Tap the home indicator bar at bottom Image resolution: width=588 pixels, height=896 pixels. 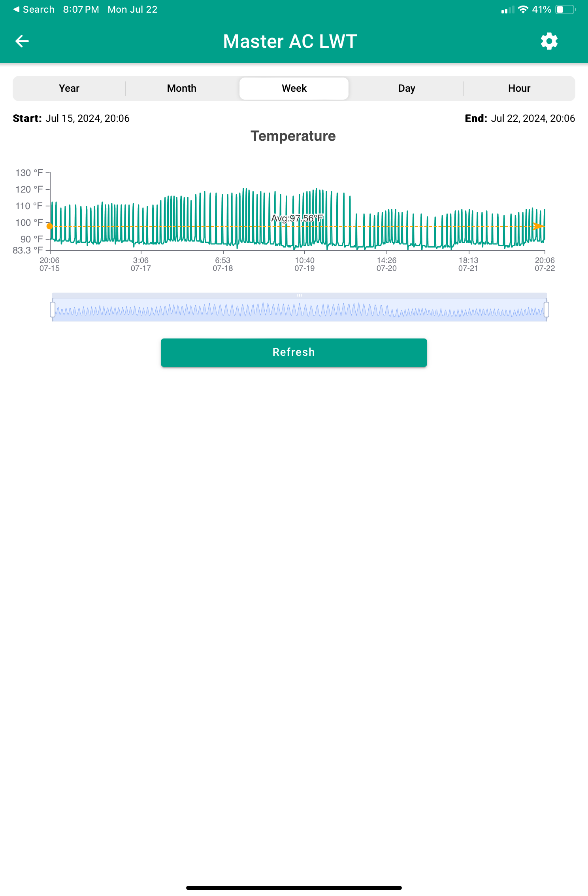[x=294, y=888]
